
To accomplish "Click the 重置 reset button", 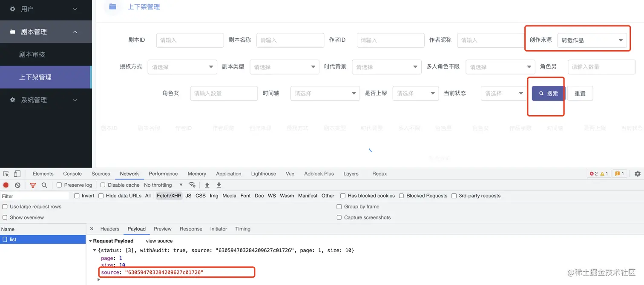I will tap(580, 93).
